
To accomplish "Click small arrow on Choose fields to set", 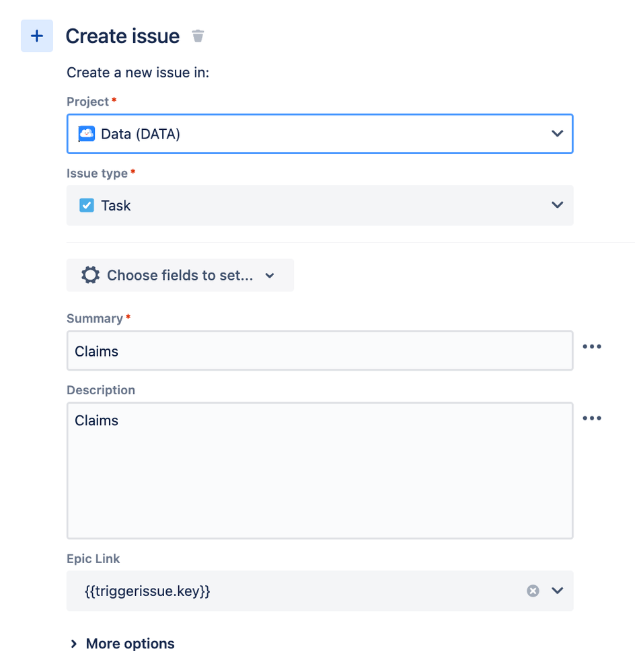I will coord(270,276).
